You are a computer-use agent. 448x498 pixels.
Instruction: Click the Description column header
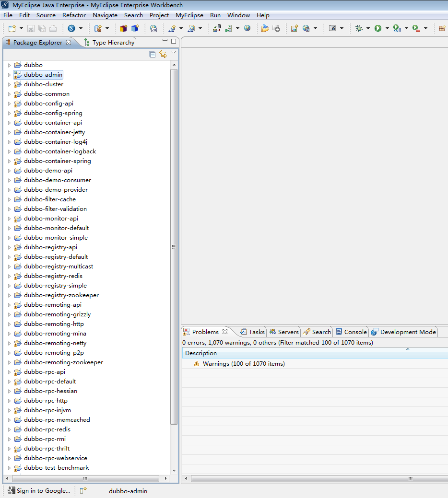click(x=315, y=353)
